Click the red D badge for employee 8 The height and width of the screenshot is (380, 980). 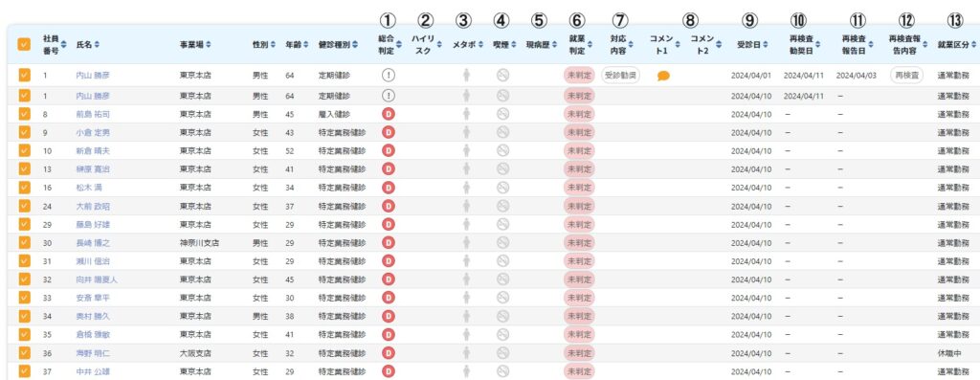[x=389, y=114]
